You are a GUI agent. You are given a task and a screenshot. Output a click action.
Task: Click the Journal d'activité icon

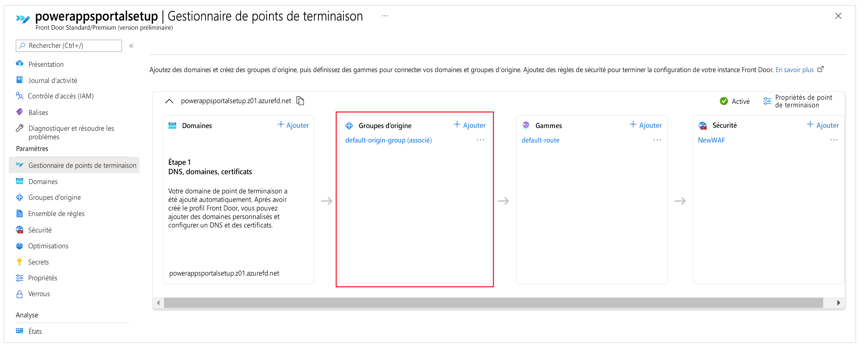(20, 80)
